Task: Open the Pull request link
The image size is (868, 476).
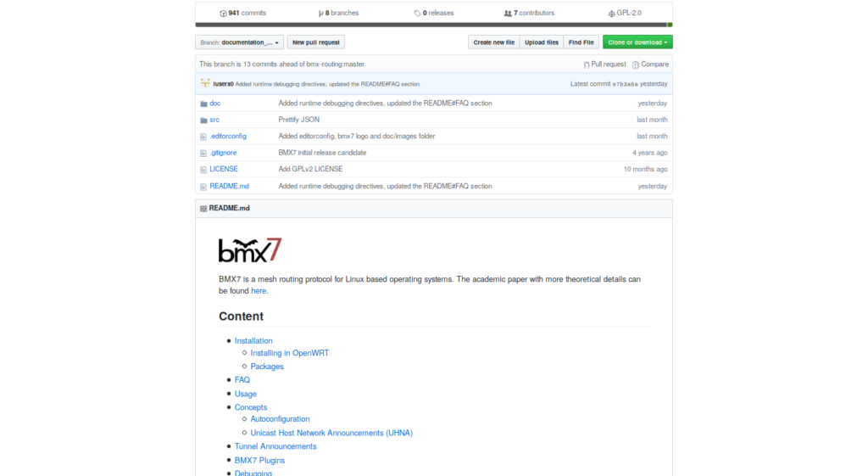Action: 604,64
